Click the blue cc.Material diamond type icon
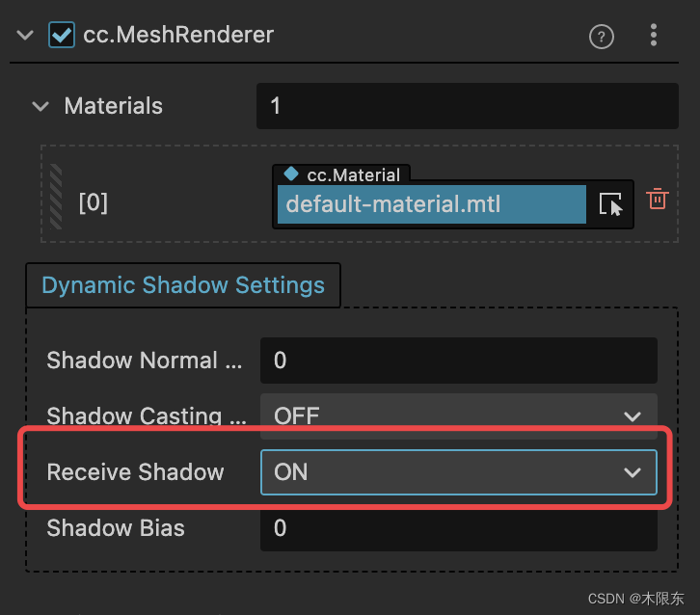The image size is (700, 615). tap(291, 174)
